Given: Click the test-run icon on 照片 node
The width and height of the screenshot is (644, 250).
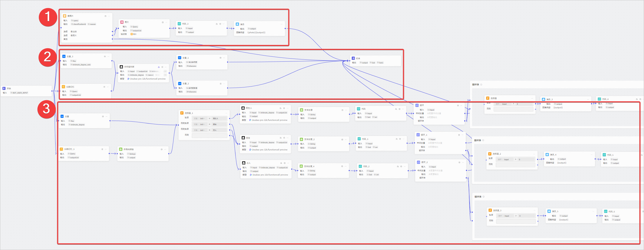Looking at the screenshot, I should click(x=163, y=22).
